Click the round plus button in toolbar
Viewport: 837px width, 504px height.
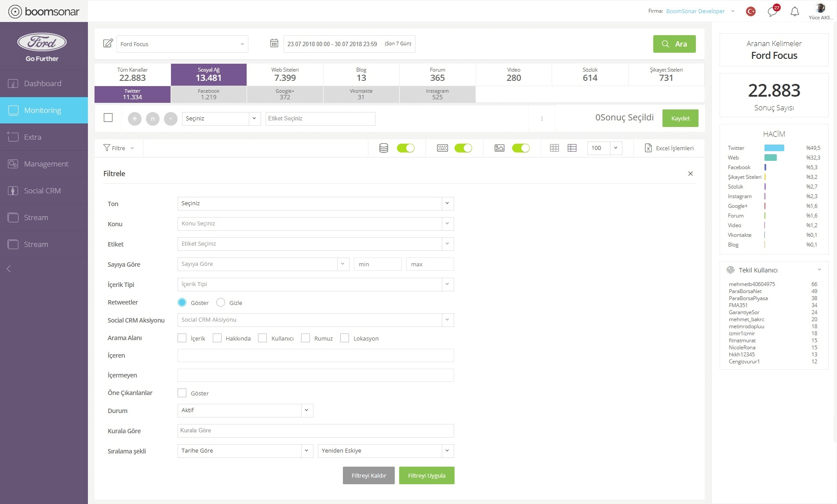click(135, 119)
